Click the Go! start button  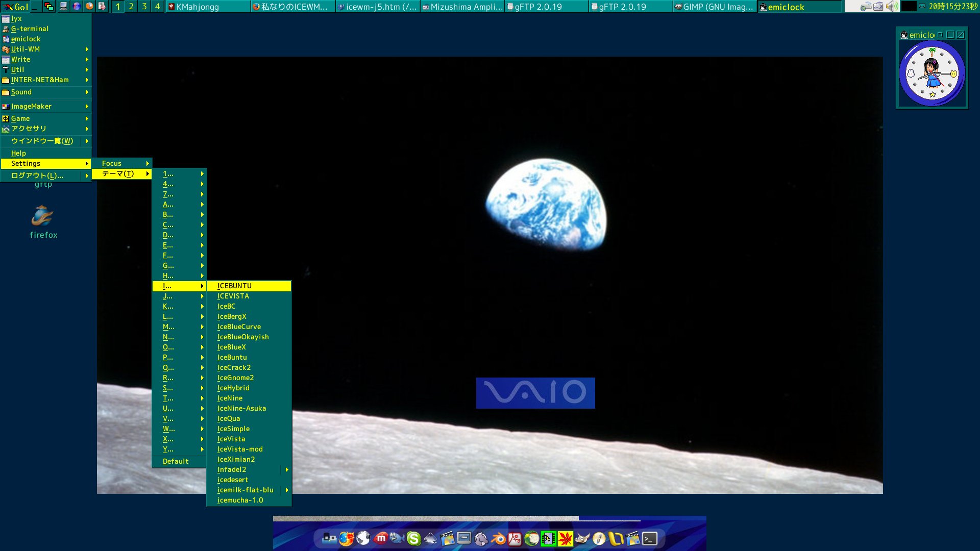[15, 7]
